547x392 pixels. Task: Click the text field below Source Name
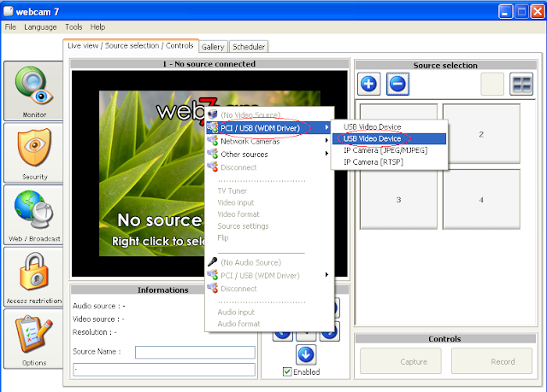[164, 369]
